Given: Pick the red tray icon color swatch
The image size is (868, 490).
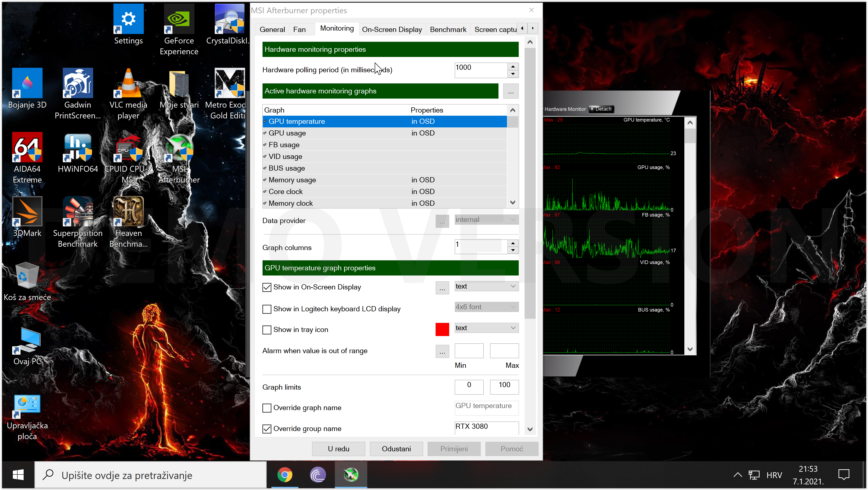Looking at the screenshot, I should [442, 330].
